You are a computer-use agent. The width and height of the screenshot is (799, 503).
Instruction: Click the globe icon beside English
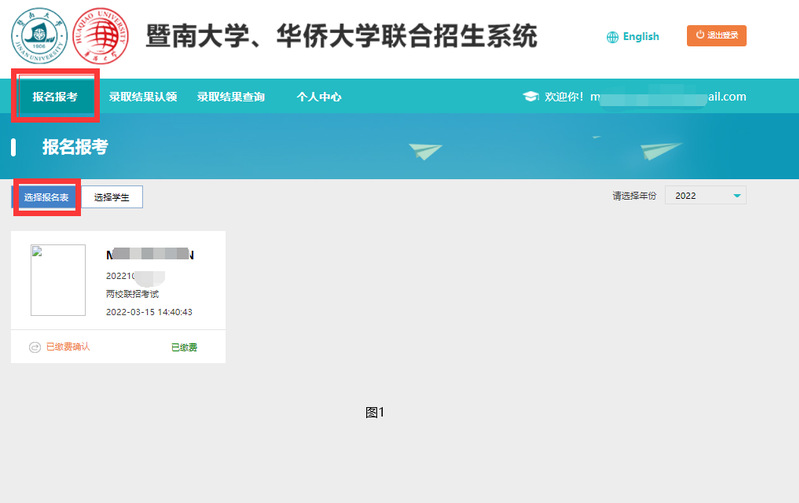pyautogui.click(x=613, y=37)
